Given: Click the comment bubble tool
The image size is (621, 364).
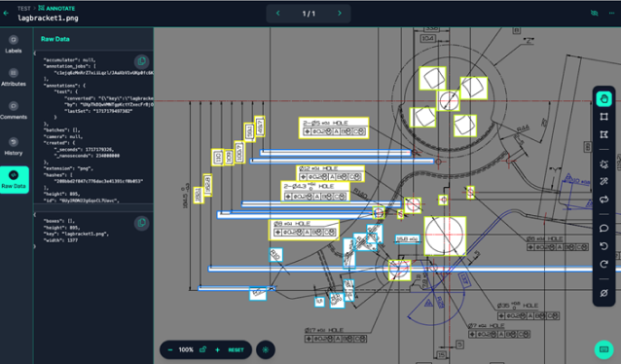Looking at the screenshot, I should (603, 228).
